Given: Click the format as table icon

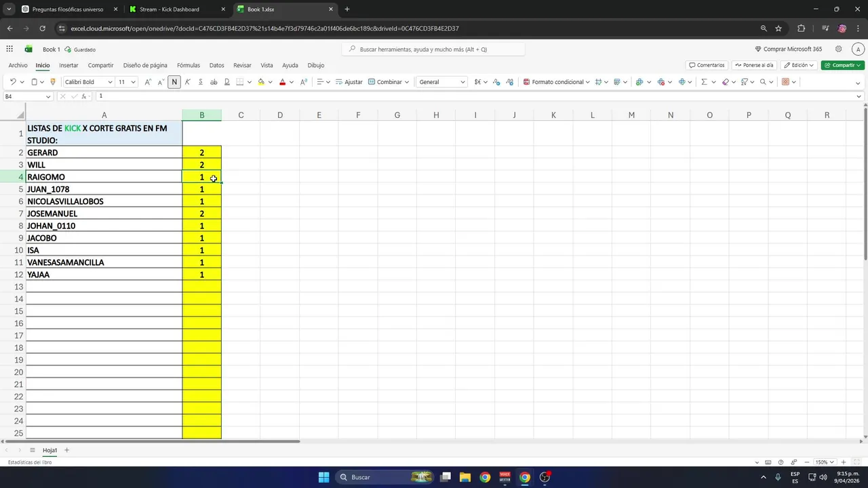Looking at the screenshot, I should pos(616,82).
